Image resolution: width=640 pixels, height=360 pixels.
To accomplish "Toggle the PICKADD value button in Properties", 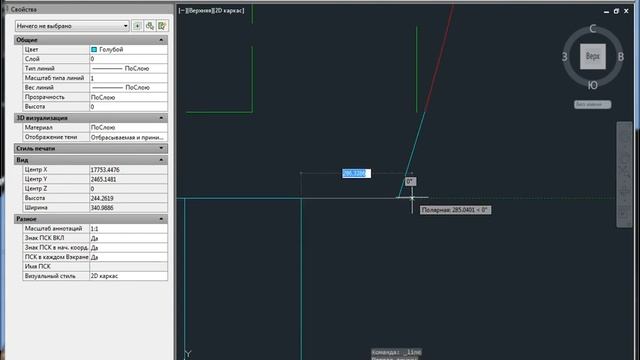I will click(137, 26).
